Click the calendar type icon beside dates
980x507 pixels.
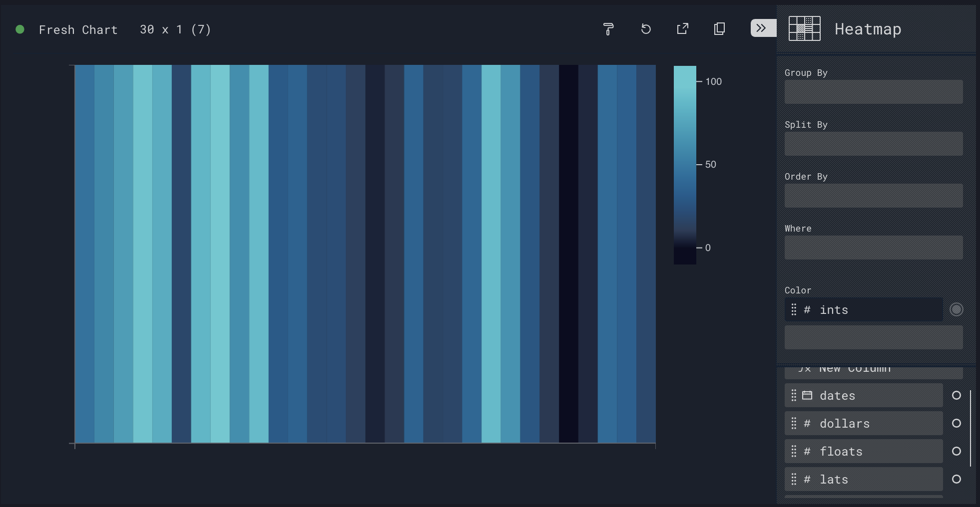pos(807,396)
